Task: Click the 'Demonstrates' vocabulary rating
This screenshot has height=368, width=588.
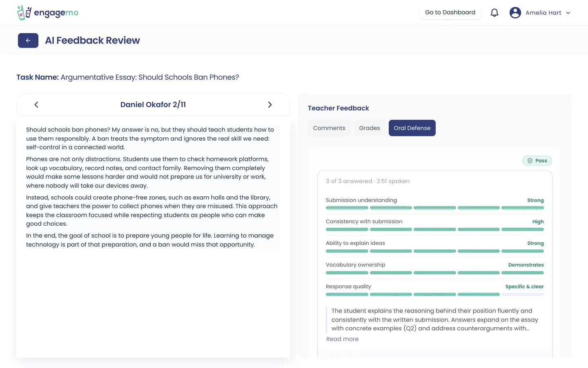Action: [526, 265]
